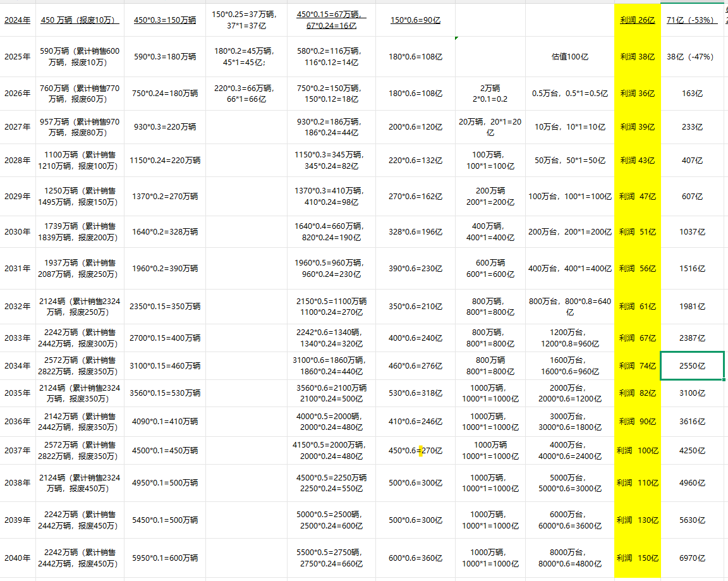Click cell '1200万台, 1200*0.8=960亿'
The image size is (728, 581).
(569, 338)
